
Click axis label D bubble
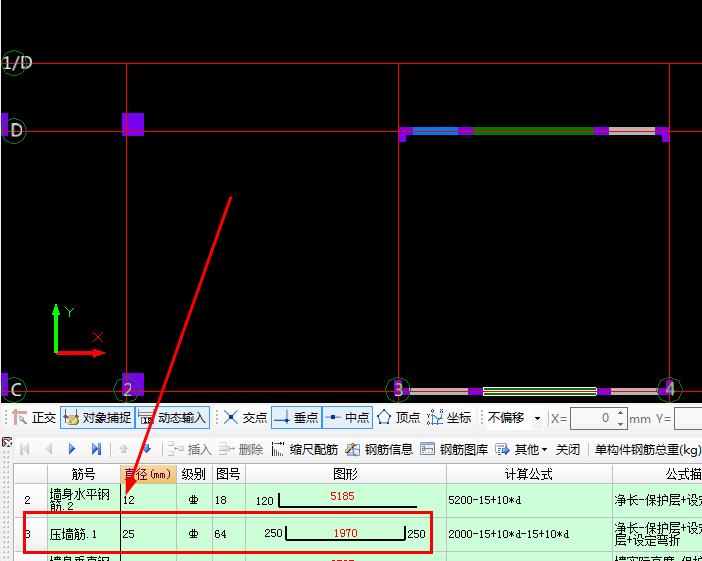tap(14, 131)
